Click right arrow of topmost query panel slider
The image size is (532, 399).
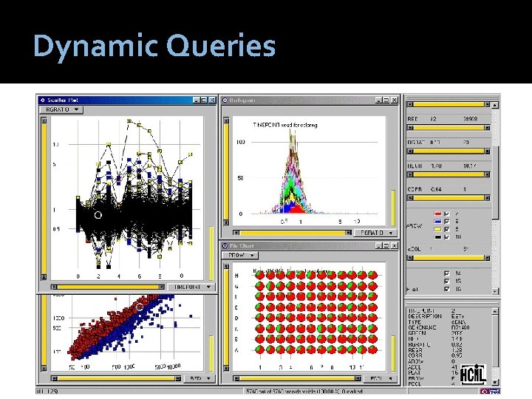pyautogui.click(x=487, y=104)
